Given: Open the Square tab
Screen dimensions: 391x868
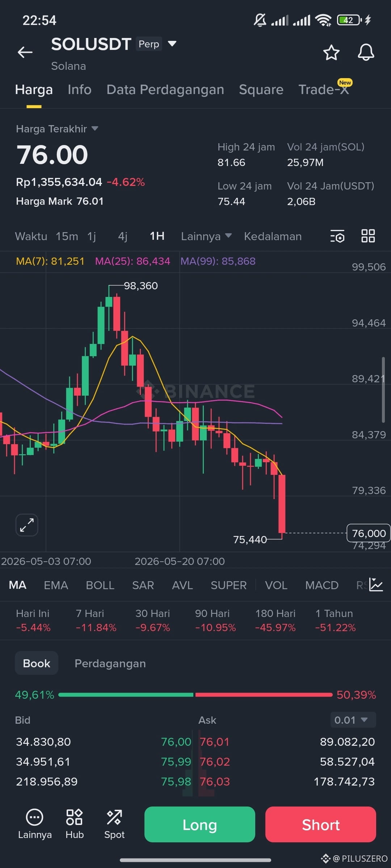Looking at the screenshot, I should click(x=261, y=90).
